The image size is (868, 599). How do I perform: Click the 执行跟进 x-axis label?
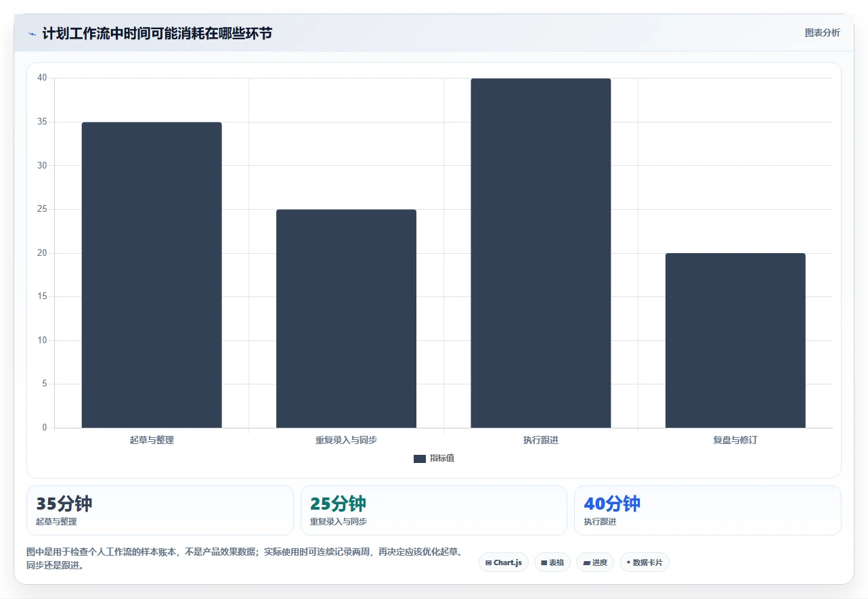[541, 440]
